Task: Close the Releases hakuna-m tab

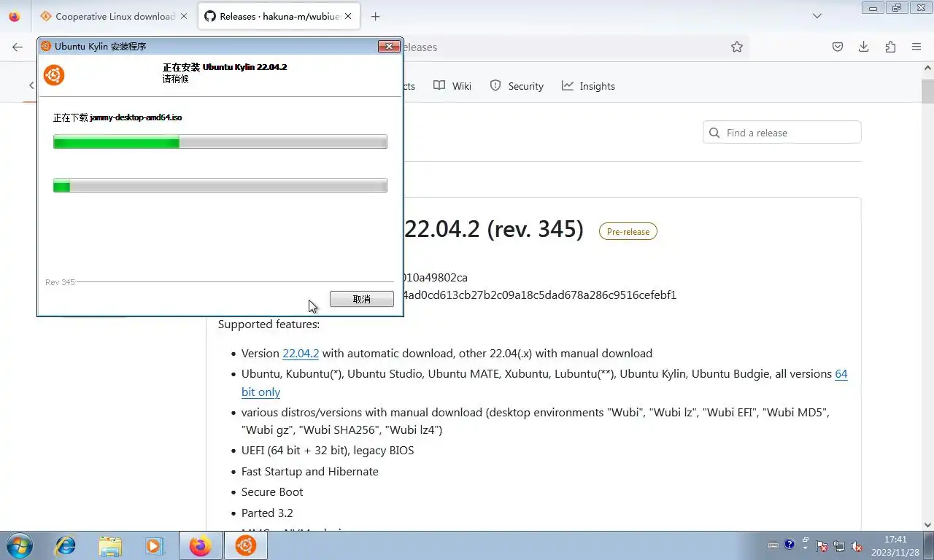Action: pos(348,16)
